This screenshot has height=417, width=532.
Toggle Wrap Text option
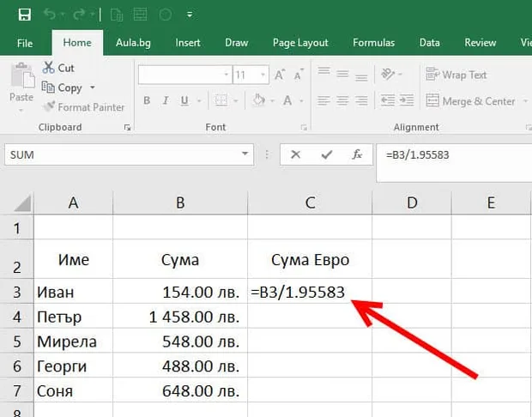456,75
